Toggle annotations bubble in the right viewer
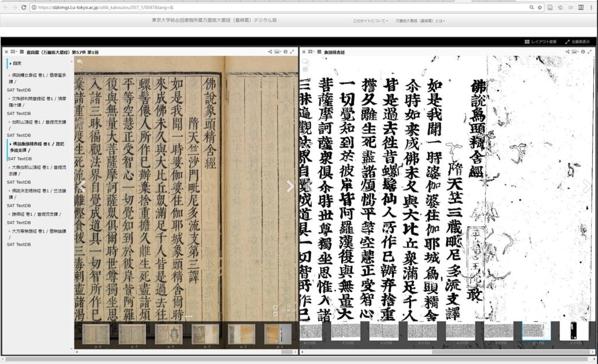The image size is (598, 364). 305,62
